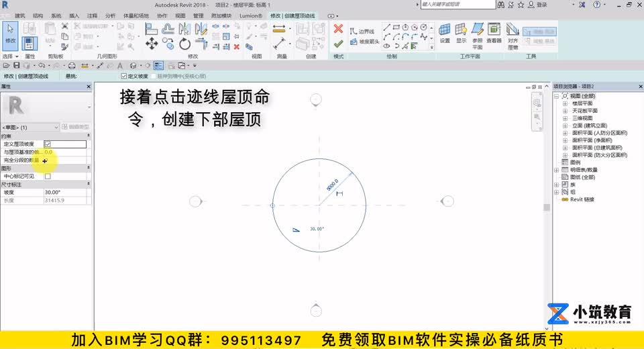This screenshot has height=349, width=644.
Task: Click the Trim/Extend to corner icon
Action: (201, 44)
